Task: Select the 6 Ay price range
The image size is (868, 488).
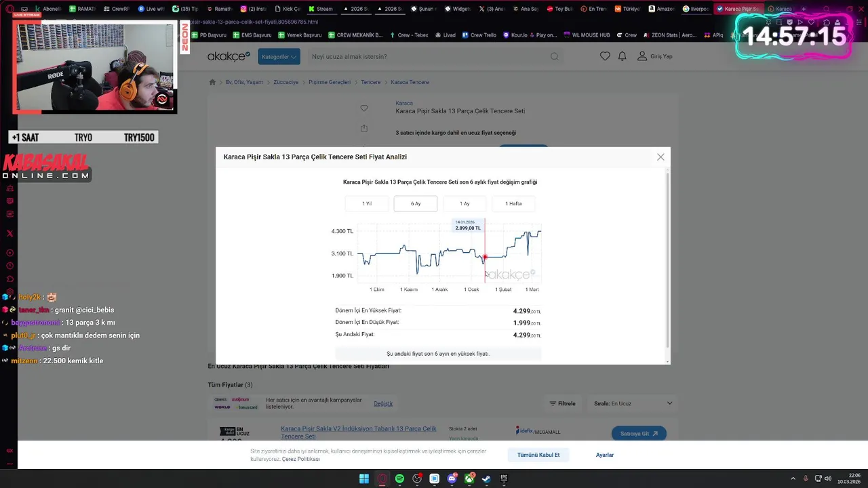Action: pyautogui.click(x=416, y=203)
